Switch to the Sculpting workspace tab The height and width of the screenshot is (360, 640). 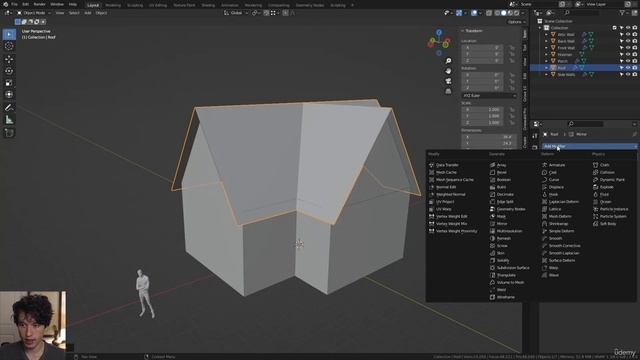coord(135,5)
